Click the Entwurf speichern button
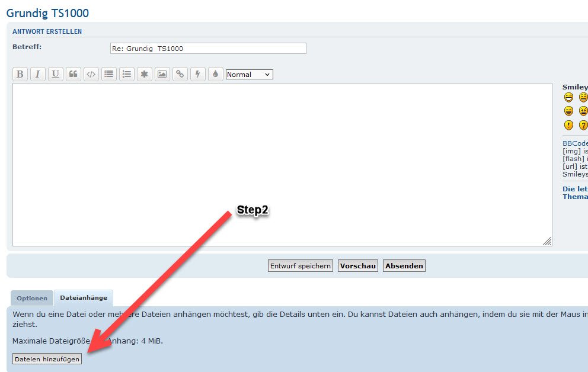This screenshot has height=372, width=588. [x=301, y=266]
